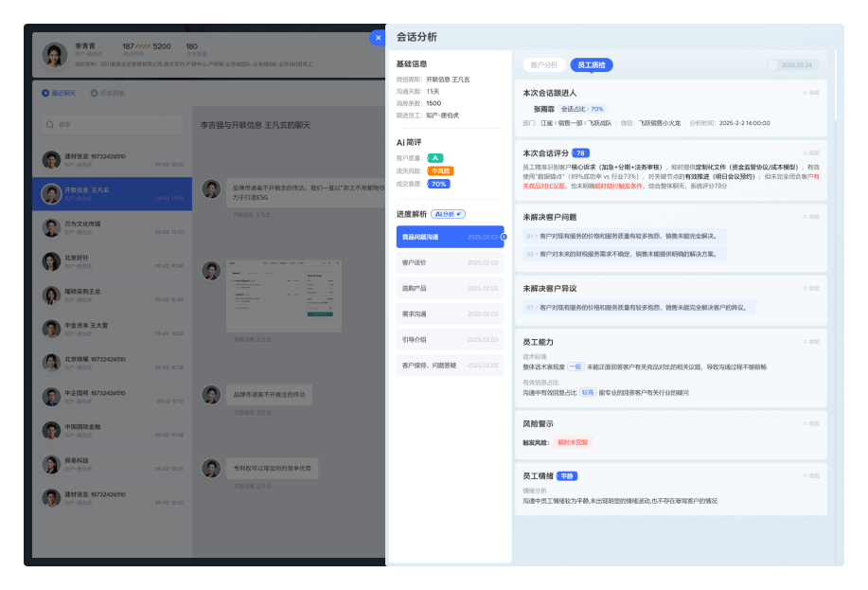The image size is (868, 590).
Task: Collapse the 风险警示 section
Action: tap(811, 423)
